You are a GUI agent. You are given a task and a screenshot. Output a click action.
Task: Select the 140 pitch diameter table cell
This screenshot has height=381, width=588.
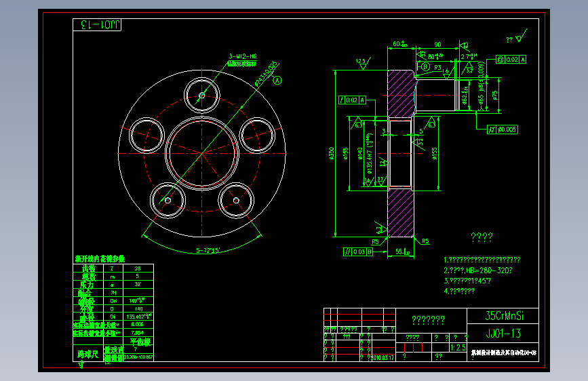click(138, 309)
